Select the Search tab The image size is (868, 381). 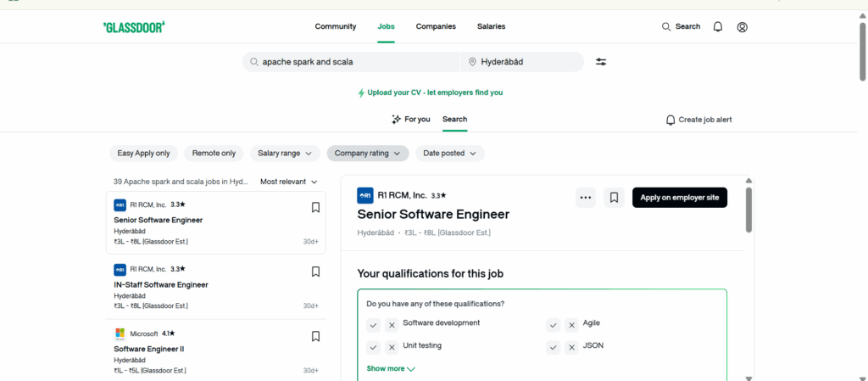454,119
